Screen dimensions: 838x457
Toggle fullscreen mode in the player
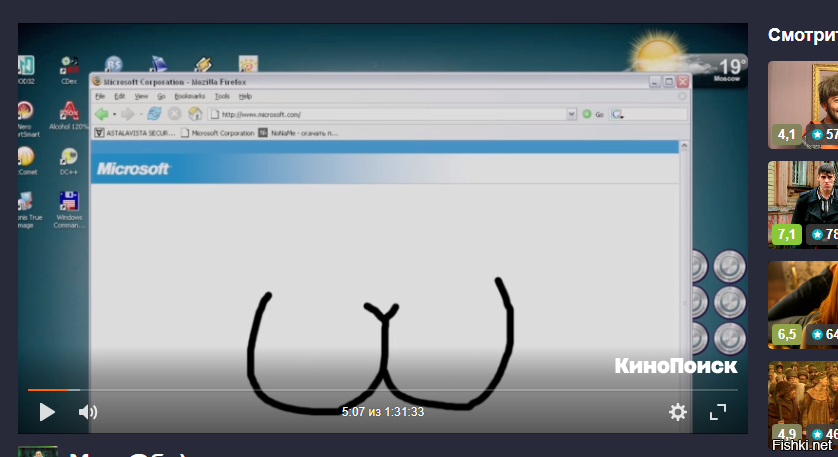point(718,412)
